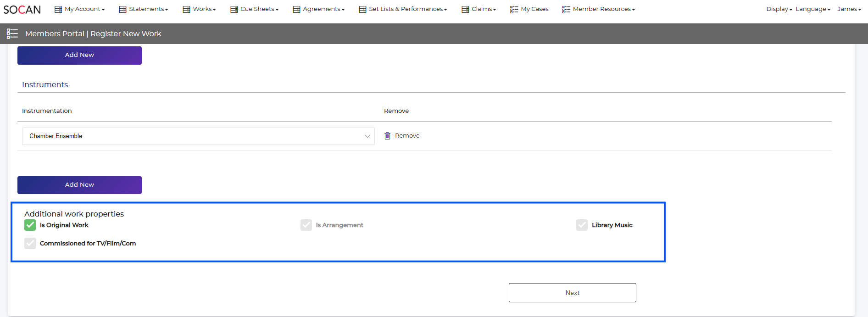Click the Cue Sheets menu icon

pos(234,9)
